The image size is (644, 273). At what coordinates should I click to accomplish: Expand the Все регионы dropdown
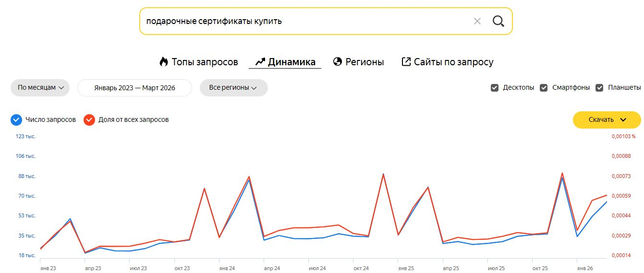[233, 88]
